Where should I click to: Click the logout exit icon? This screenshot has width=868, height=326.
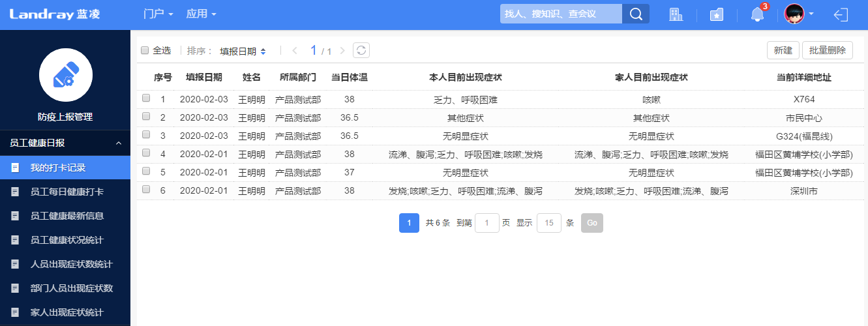tap(842, 14)
